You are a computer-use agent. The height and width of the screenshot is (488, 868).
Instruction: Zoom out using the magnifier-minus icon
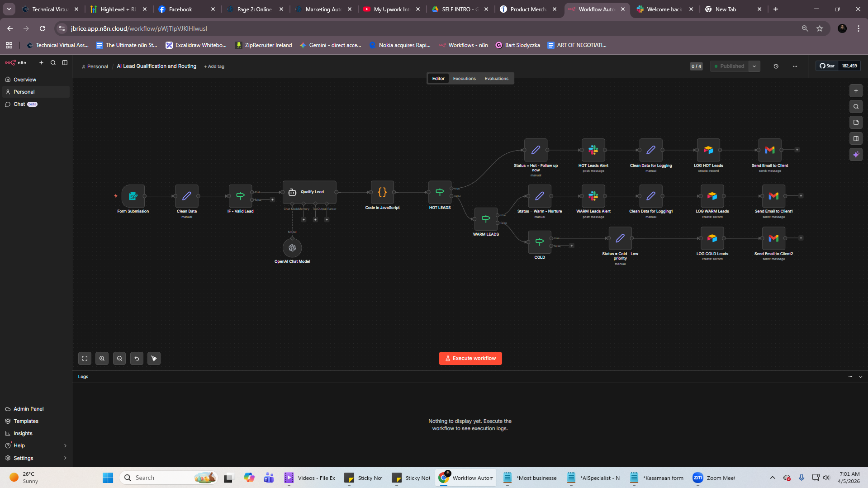[x=119, y=358]
